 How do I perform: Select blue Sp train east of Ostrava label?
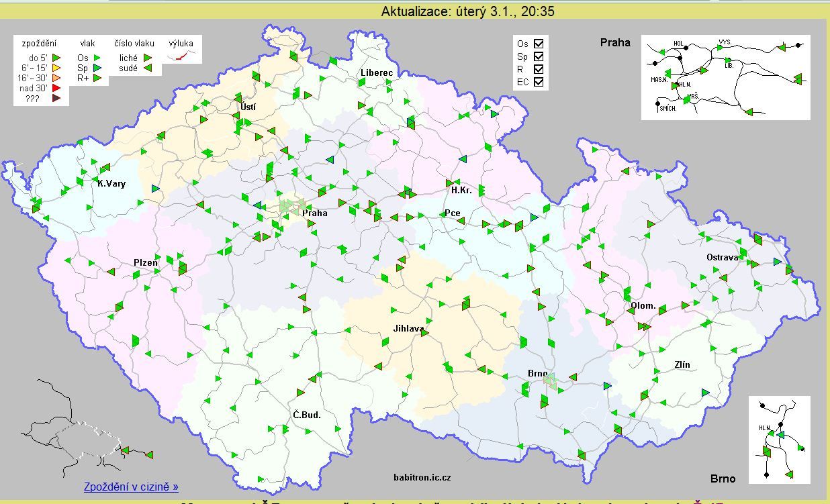tap(778, 261)
